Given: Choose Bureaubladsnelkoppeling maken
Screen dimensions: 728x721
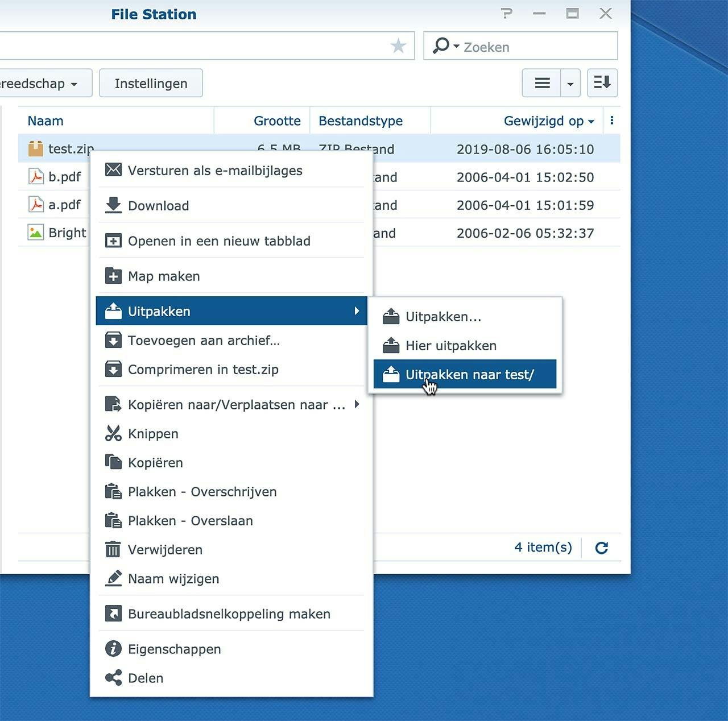Looking at the screenshot, I should (231, 614).
